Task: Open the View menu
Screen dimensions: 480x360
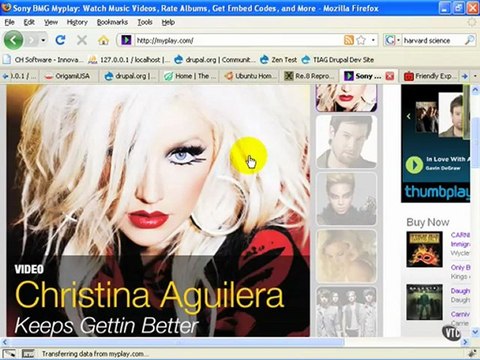Action: (x=51, y=22)
